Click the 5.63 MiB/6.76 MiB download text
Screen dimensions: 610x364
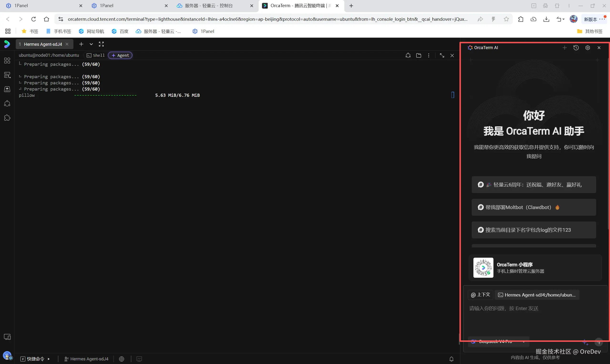click(x=177, y=95)
